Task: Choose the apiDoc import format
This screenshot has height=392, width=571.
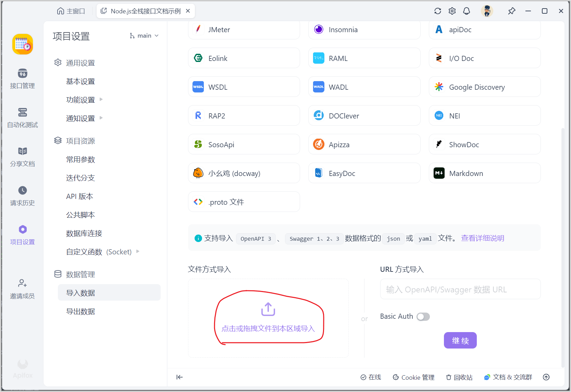Action: (x=485, y=30)
